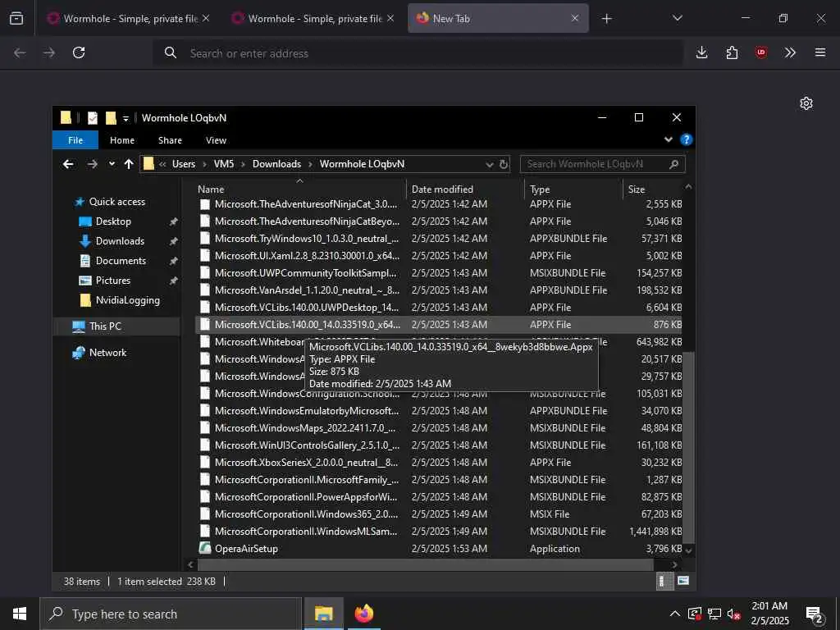Click Properties icon in Explorer title bar
The image size is (840, 630).
(x=93, y=118)
